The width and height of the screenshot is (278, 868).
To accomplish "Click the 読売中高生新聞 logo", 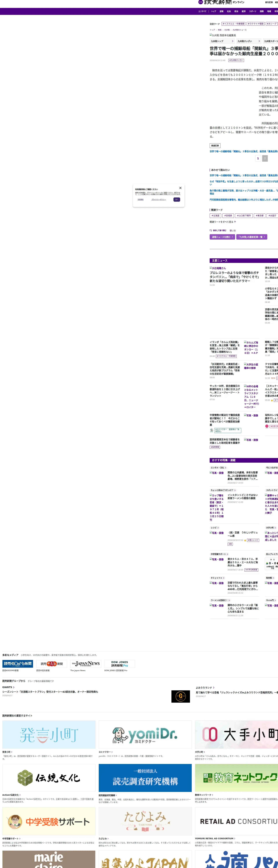I will pyautogui.click(x=52, y=664).
